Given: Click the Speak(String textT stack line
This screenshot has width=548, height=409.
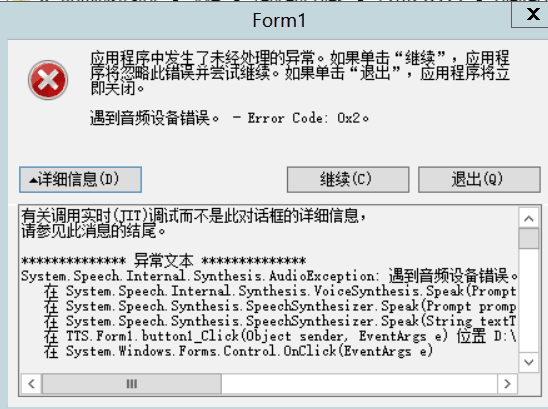Looking at the screenshot, I should 280,321.
